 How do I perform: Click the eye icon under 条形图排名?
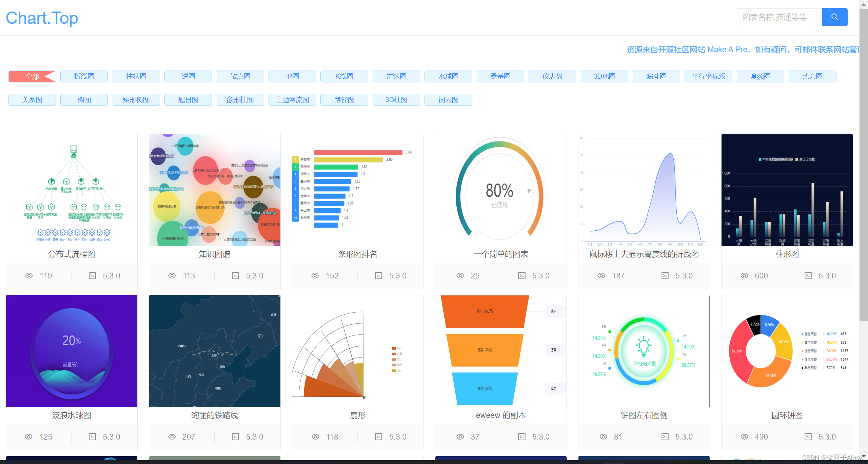(x=315, y=276)
